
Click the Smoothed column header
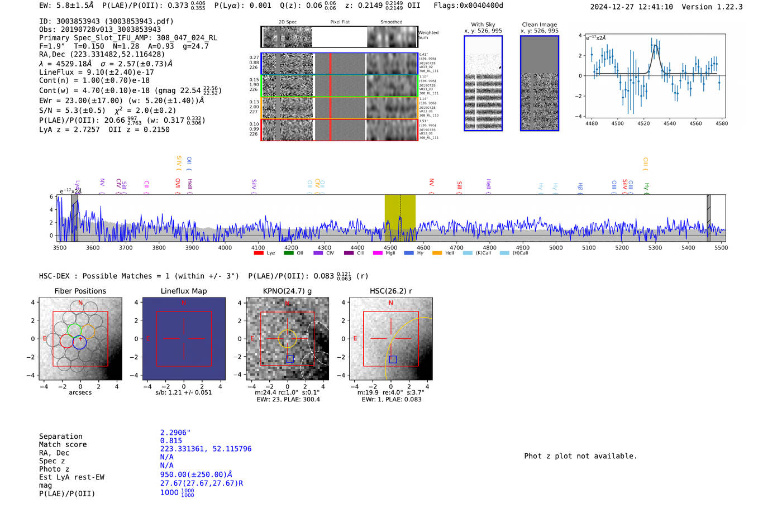point(391,22)
